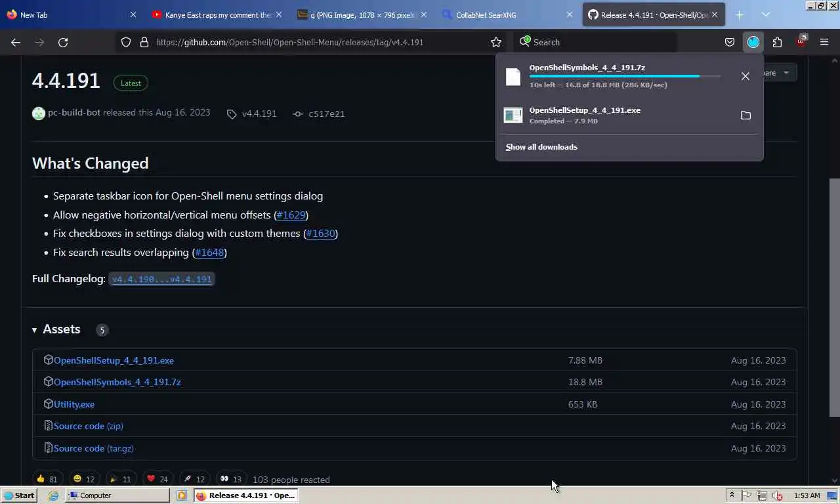Click the eyes reaction with 13
The width and height of the screenshot is (840, 504).
point(231,479)
